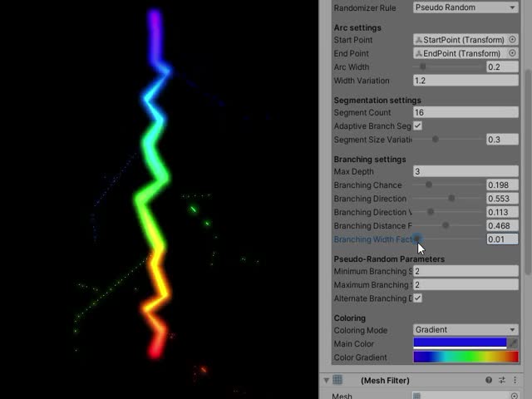Click Minimum Branching field value 2

[465, 271]
